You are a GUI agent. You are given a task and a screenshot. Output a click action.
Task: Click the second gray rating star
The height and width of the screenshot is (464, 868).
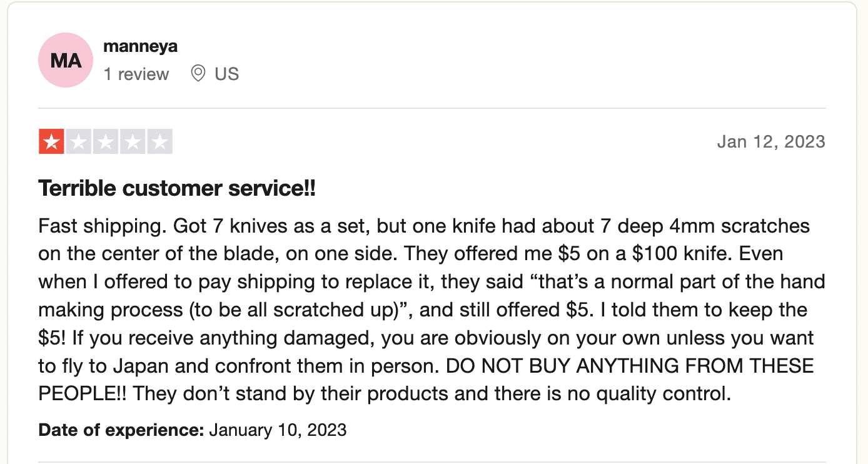coord(79,142)
